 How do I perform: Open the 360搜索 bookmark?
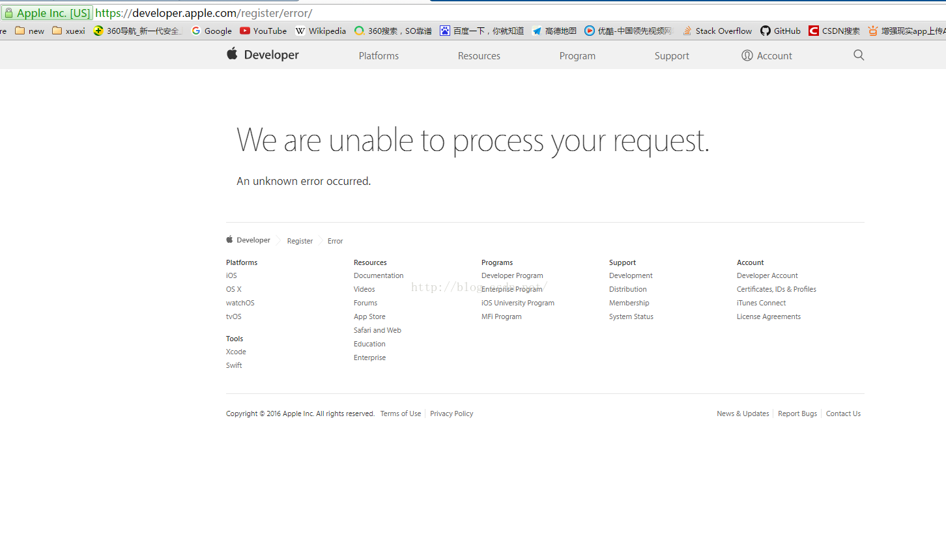(x=393, y=31)
